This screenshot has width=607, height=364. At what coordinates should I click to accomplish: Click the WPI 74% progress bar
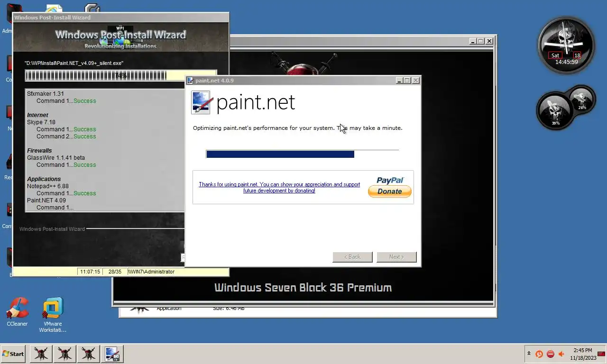click(x=120, y=75)
